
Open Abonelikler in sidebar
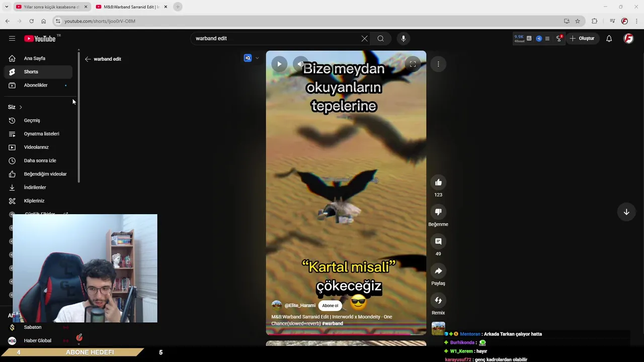pyautogui.click(x=38, y=85)
